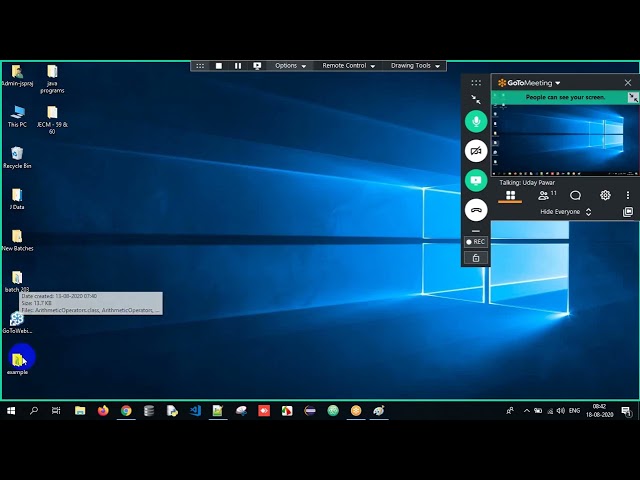Mute the microphone in GoToMeeting
640x480 pixels.
476,121
